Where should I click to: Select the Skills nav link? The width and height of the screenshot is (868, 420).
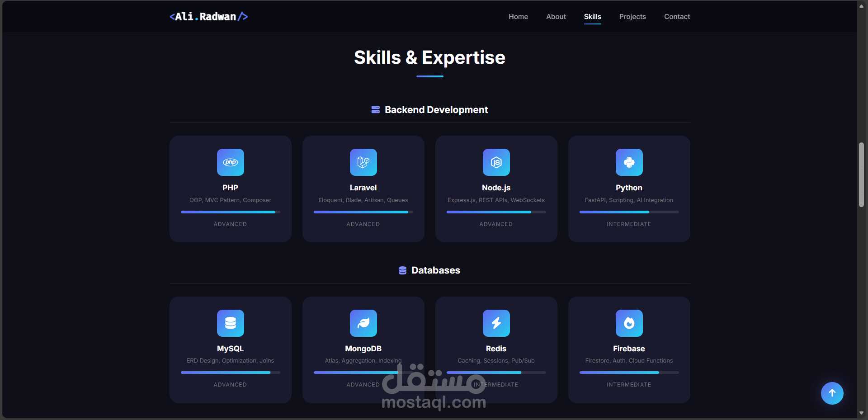pyautogui.click(x=592, y=17)
